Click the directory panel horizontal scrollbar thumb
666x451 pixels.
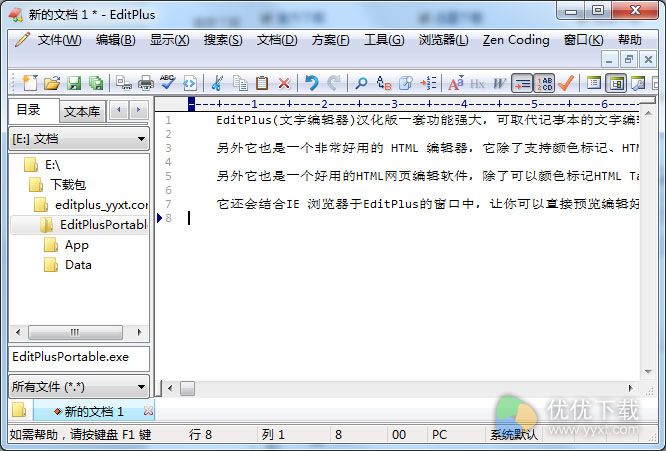75,332
